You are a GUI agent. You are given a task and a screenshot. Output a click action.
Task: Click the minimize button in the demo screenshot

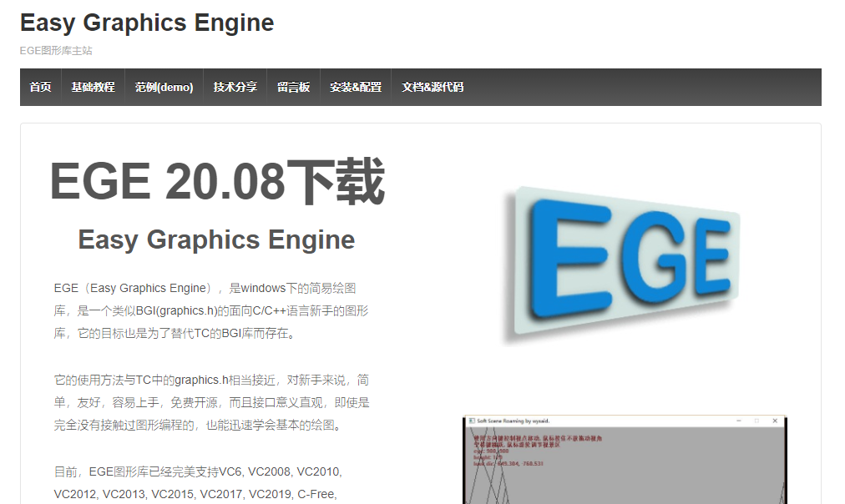(737, 420)
